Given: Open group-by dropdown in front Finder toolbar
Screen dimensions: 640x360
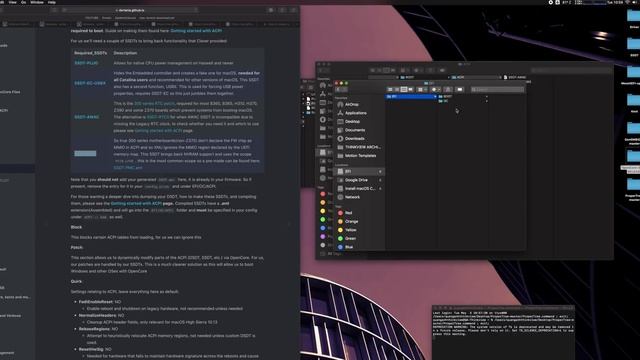Looking at the screenshot, I should coord(422,89).
